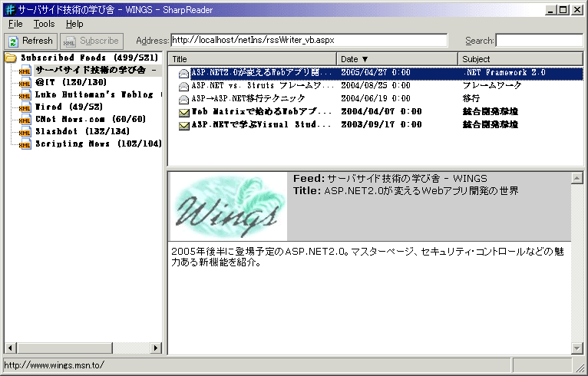Click the date 2004/06/19 0:00
Image resolution: width=588 pixels, height=376 pixels.
(x=375, y=98)
